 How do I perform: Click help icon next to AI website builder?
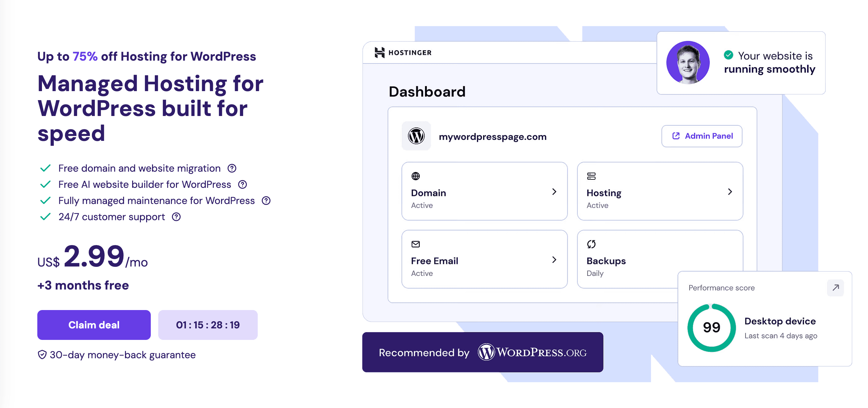(242, 184)
